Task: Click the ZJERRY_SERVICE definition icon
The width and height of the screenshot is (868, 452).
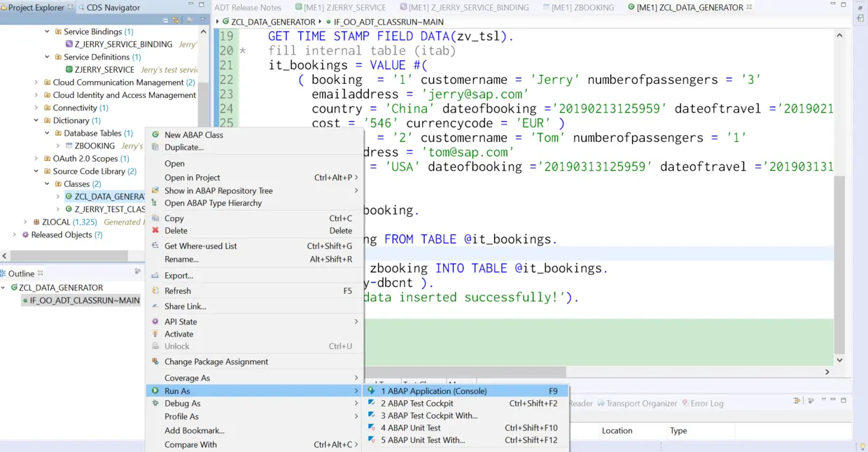Action: pos(69,70)
